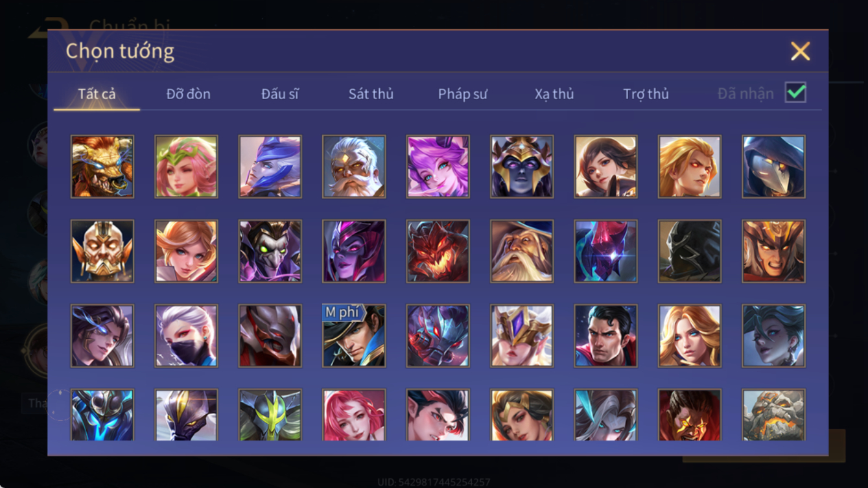Close the 'Chọn tướng' dialog
868x488 pixels.
(x=800, y=51)
